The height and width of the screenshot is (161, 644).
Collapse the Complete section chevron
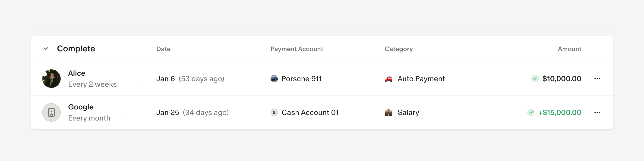[x=46, y=49]
